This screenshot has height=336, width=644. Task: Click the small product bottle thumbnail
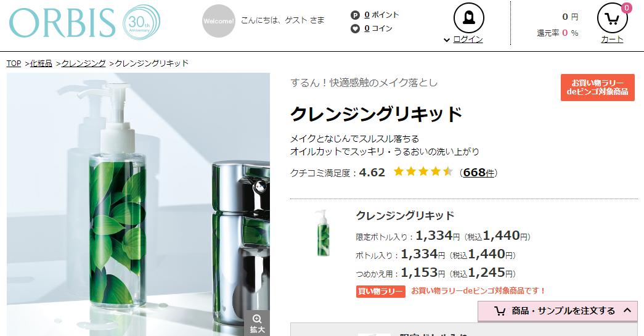pyautogui.click(x=323, y=233)
